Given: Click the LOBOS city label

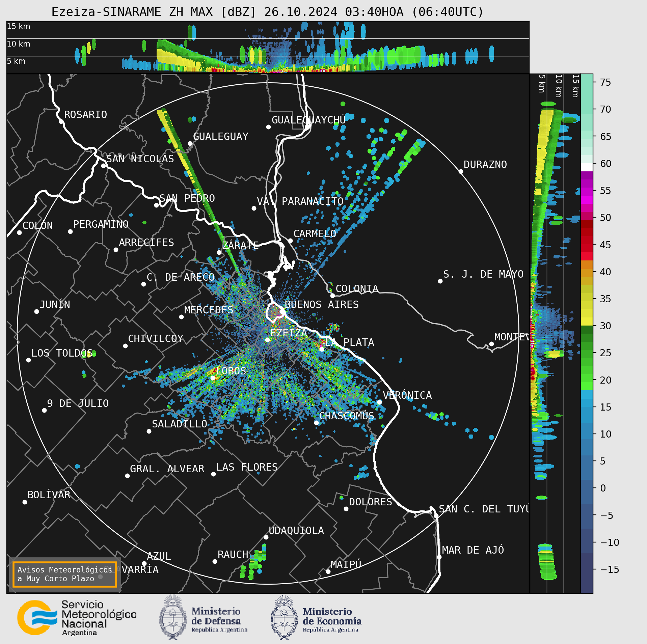Looking at the screenshot, I should pyautogui.click(x=231, y=371).
